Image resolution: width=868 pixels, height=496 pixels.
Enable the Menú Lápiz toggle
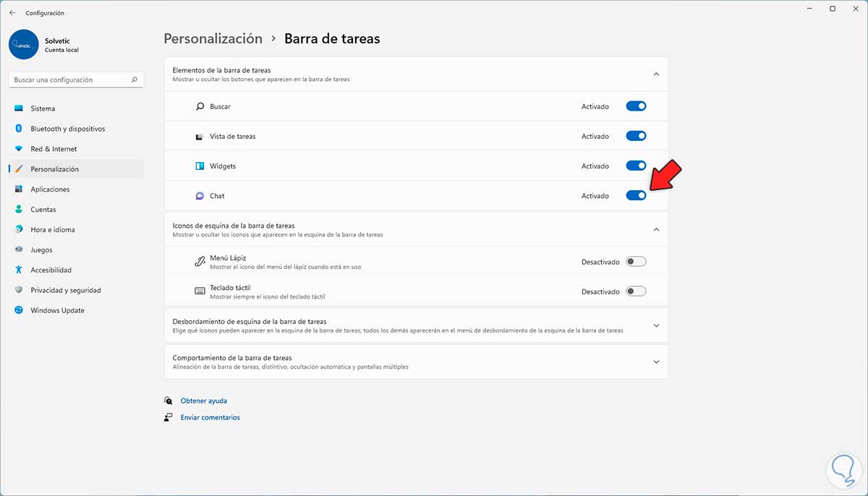click(x=636, y=262)
